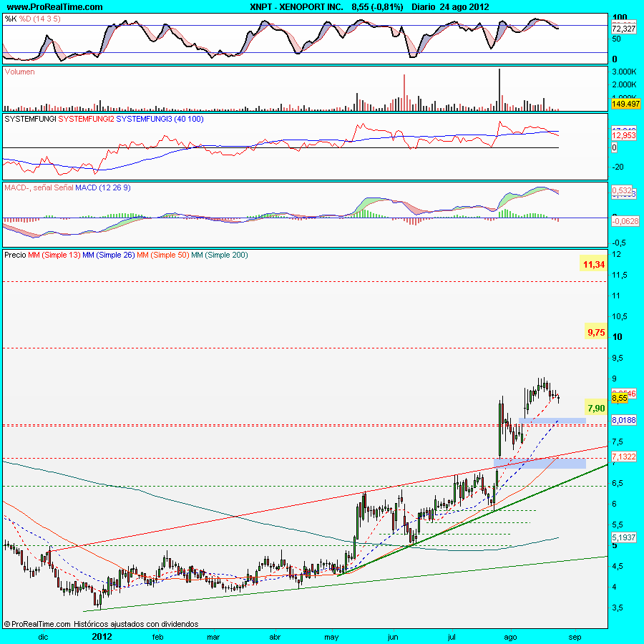
Task: Click the 2.000K volume axis label
Action: [624, 84]
